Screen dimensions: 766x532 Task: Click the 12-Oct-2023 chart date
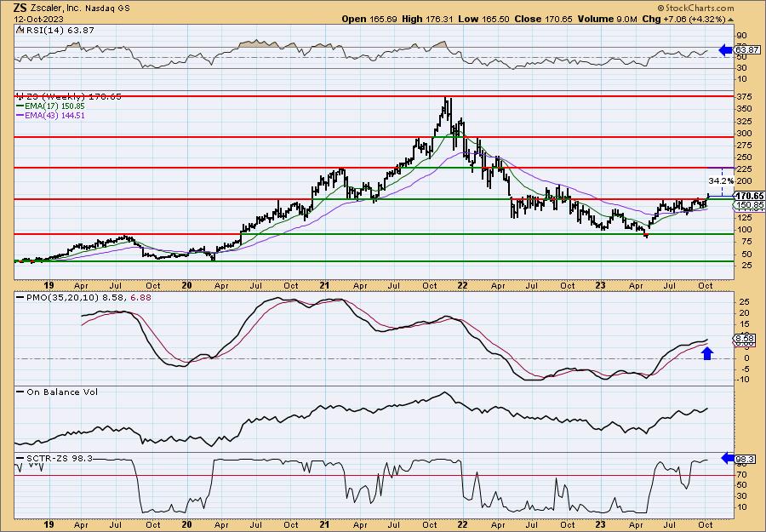(39, 19)
